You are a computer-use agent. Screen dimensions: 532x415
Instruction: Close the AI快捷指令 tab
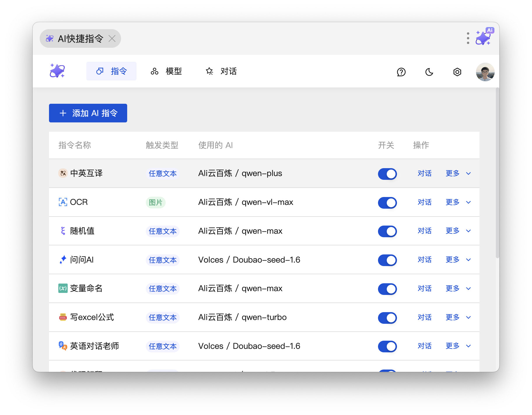tap(112, 38)
